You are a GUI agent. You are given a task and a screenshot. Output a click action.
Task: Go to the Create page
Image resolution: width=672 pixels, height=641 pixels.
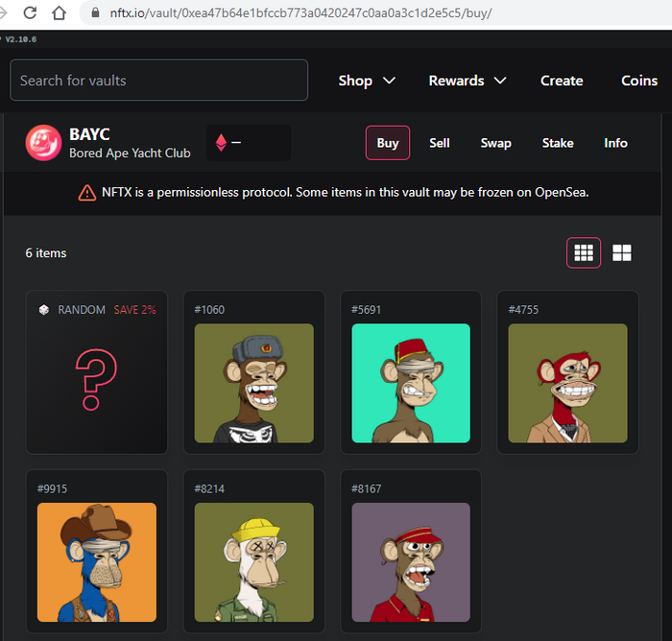coord(562,81)
